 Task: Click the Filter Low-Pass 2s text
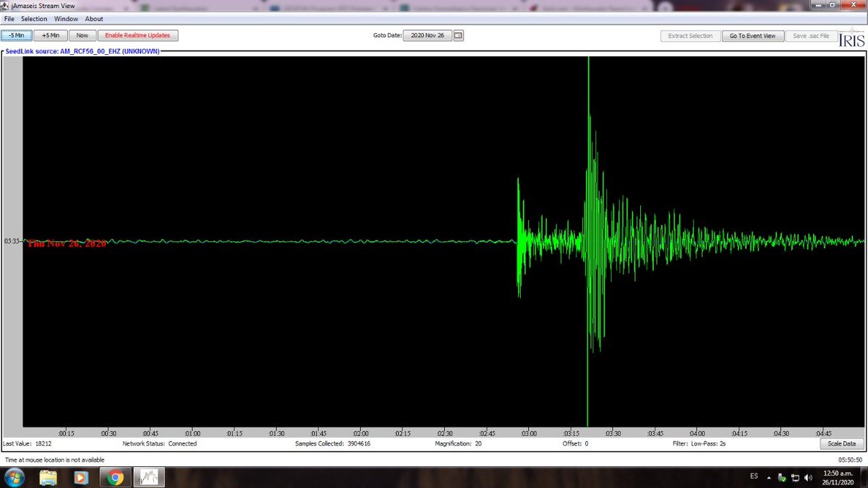pos(700,444)
